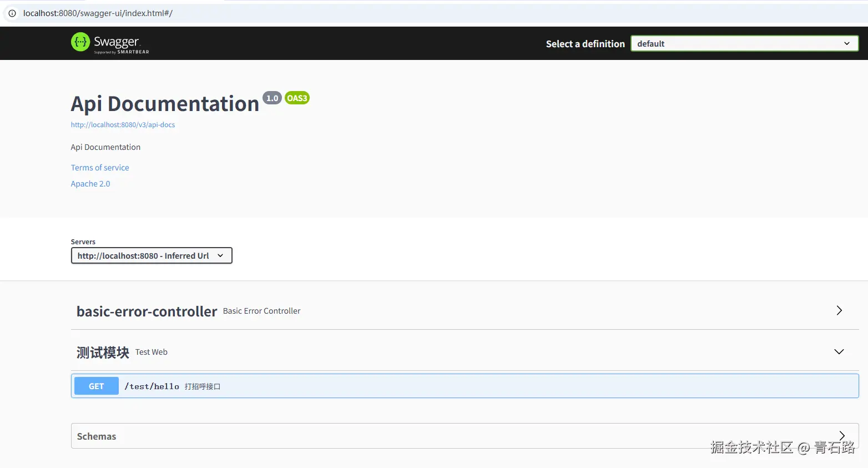This screenshot has width=868, height=468.
Task: Open the Apache 2.0 license link
Action: [90, 183]
